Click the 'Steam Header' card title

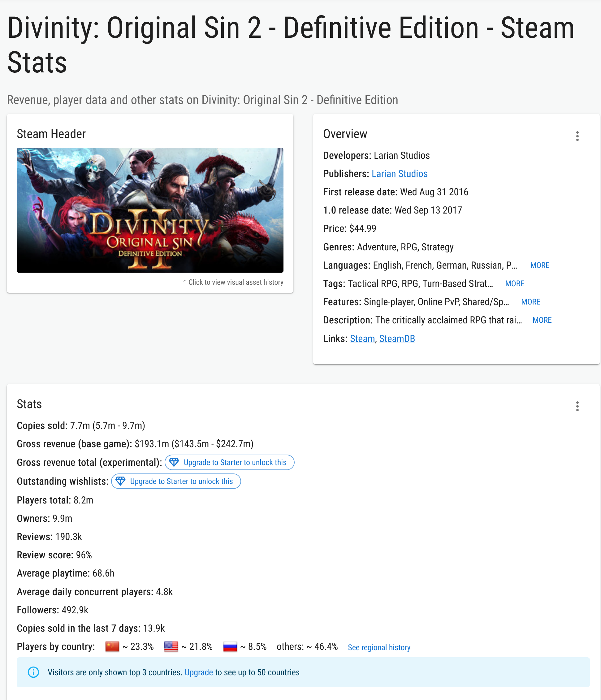click(51, 134)
